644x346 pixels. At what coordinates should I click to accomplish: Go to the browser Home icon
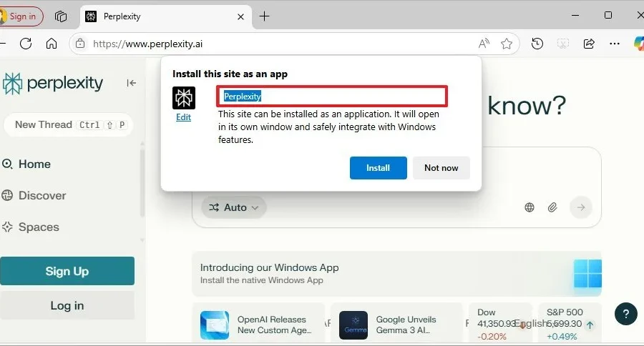(52, 44)
